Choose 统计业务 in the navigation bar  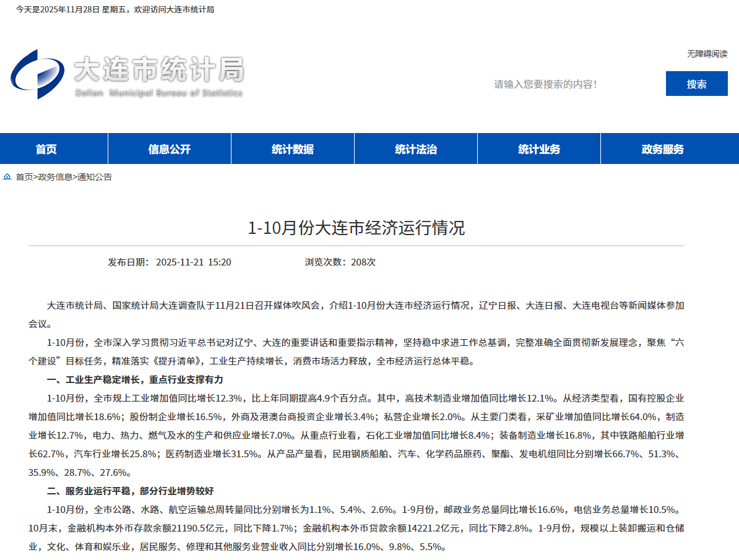pyautogui.click(x=539, y=149)
